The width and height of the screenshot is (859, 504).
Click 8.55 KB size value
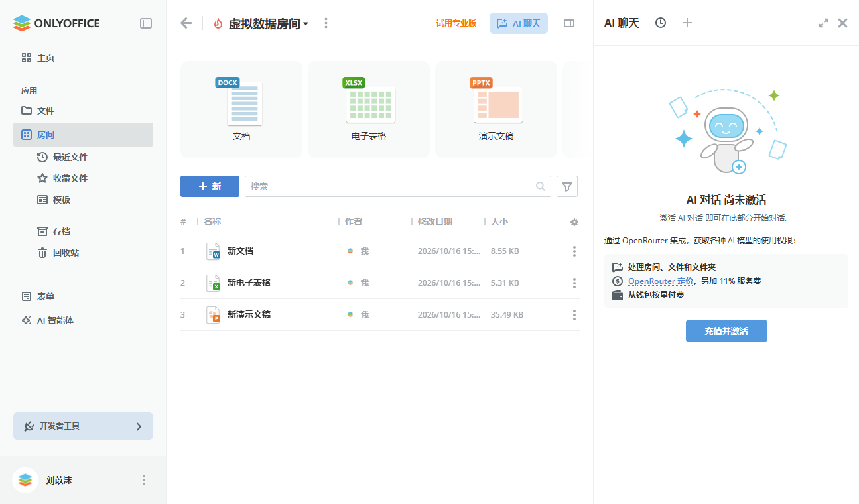505,251
